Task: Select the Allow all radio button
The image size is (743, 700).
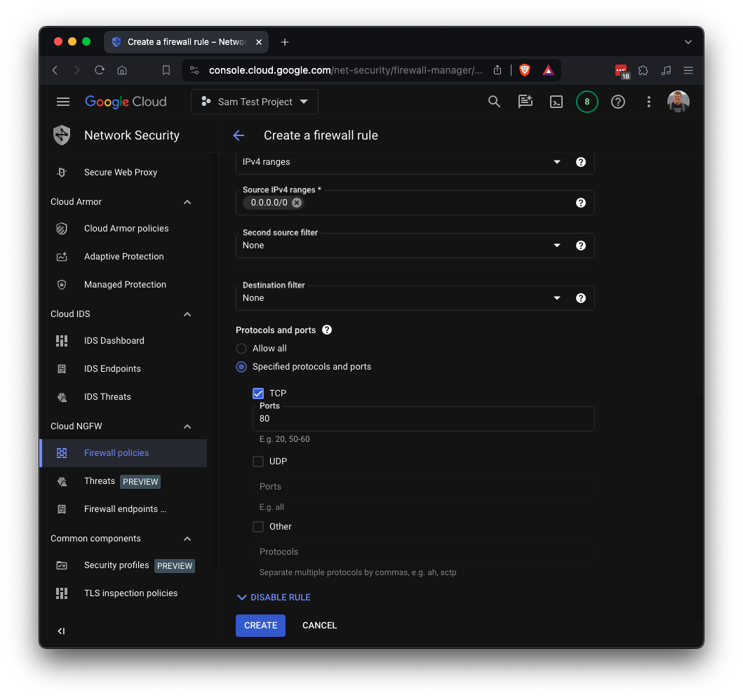Action: tap(241, 349)
